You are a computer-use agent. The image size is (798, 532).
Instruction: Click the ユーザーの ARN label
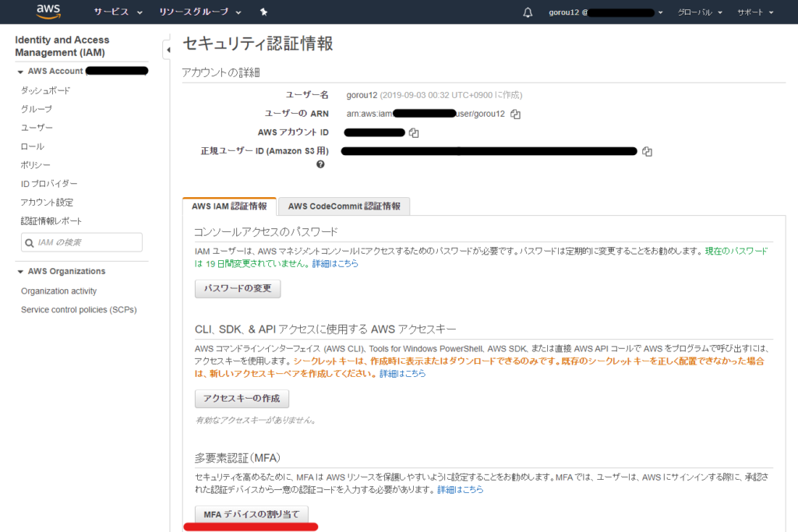click(297, 114)
